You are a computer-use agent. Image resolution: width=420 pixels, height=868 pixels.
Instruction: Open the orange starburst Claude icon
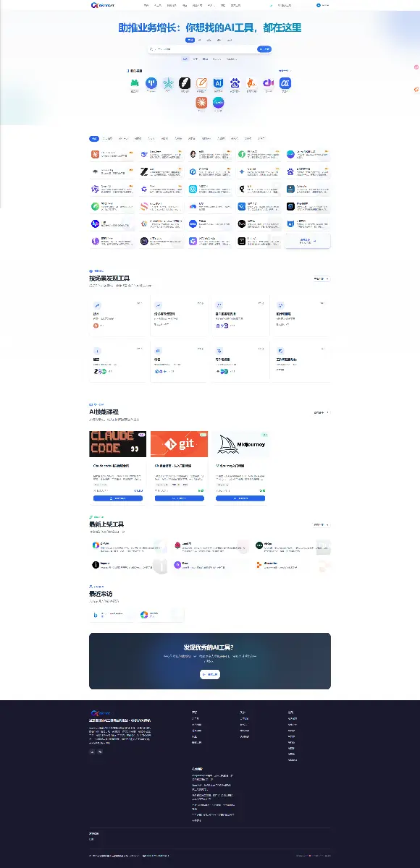201,103
